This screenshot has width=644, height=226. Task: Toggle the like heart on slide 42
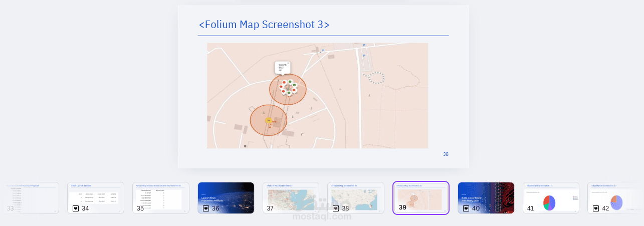[x=596, y=208]
